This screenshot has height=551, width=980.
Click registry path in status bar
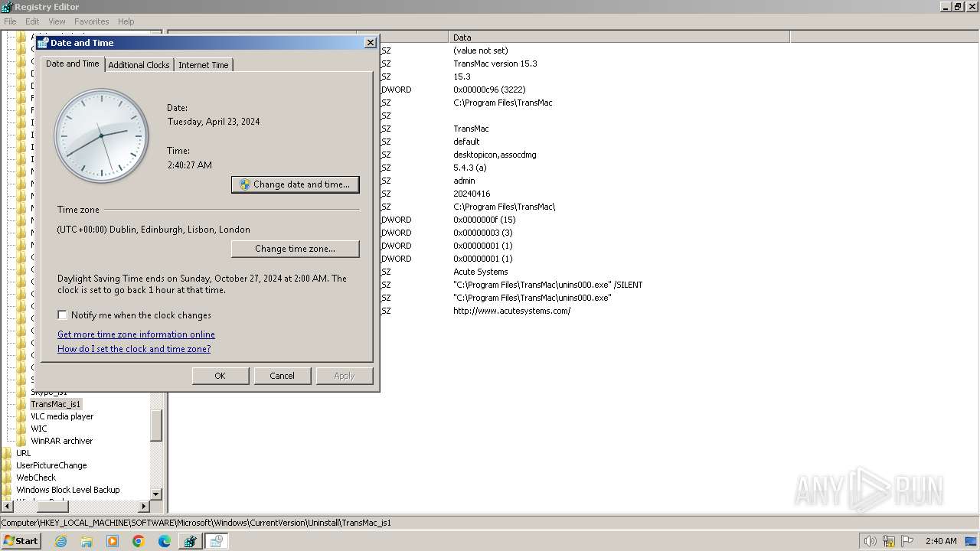[196, 523]
